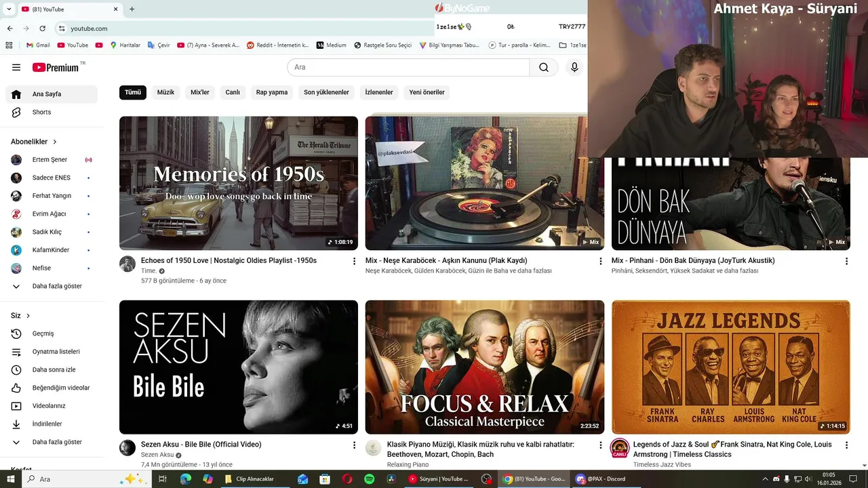
Task: Go to Ana Sayfa in sidebar
Action: (52, 94)
